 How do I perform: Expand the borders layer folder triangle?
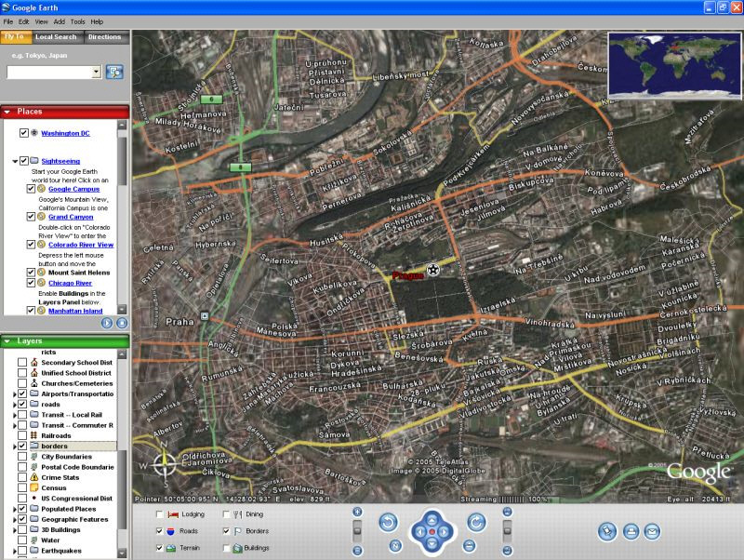15,447
